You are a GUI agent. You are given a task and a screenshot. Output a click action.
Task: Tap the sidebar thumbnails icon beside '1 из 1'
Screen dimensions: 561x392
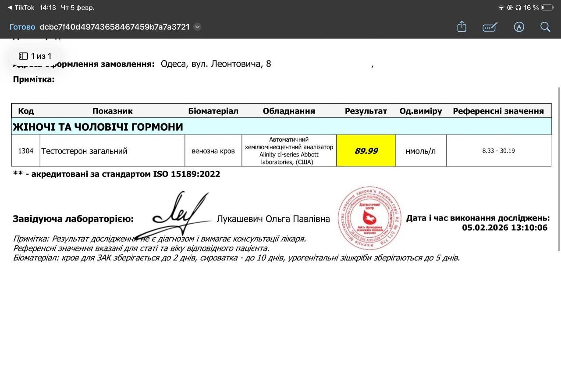(23, 56)
